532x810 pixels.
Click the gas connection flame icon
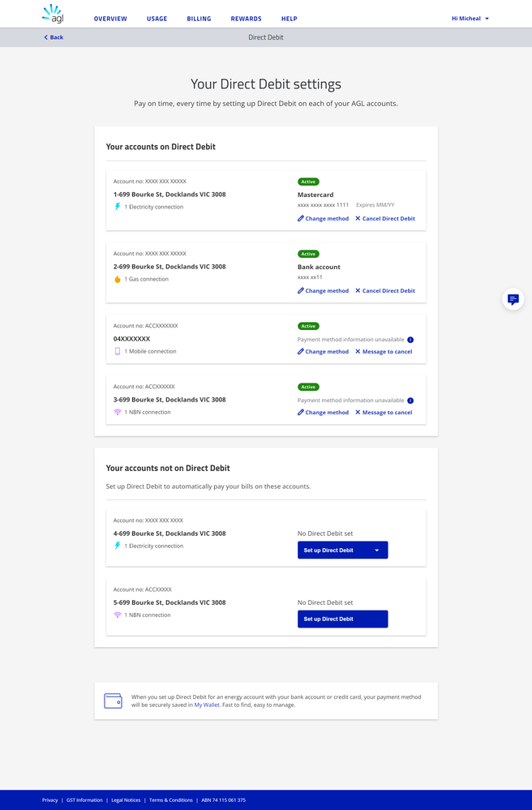pos(118,278)
